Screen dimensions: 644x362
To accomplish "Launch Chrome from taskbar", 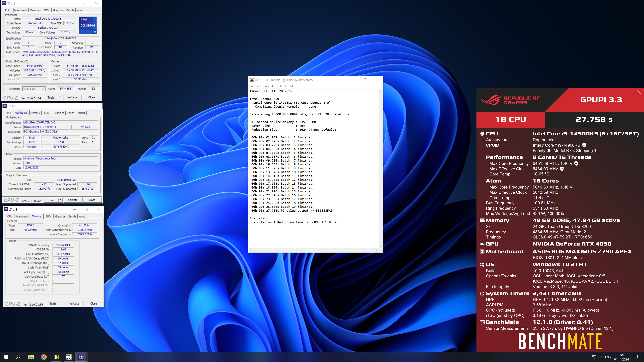I will pos(43,357).
